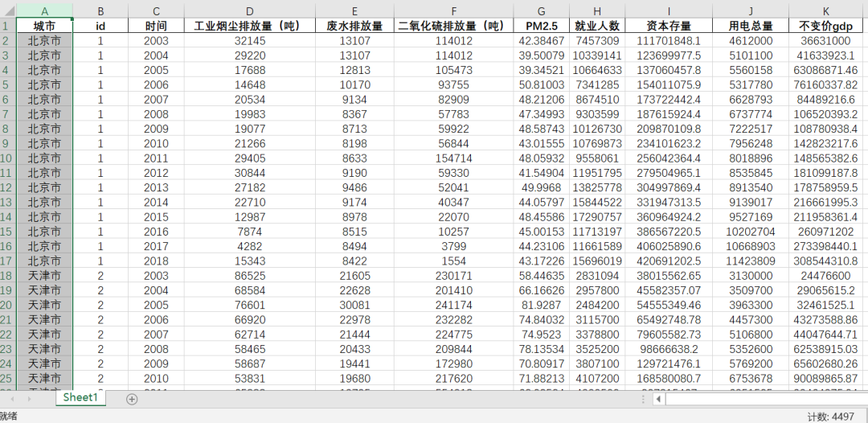Select cell with value 5106800
Screen dimensions: 868x423
pyautogui.click(x=751, y=334)
